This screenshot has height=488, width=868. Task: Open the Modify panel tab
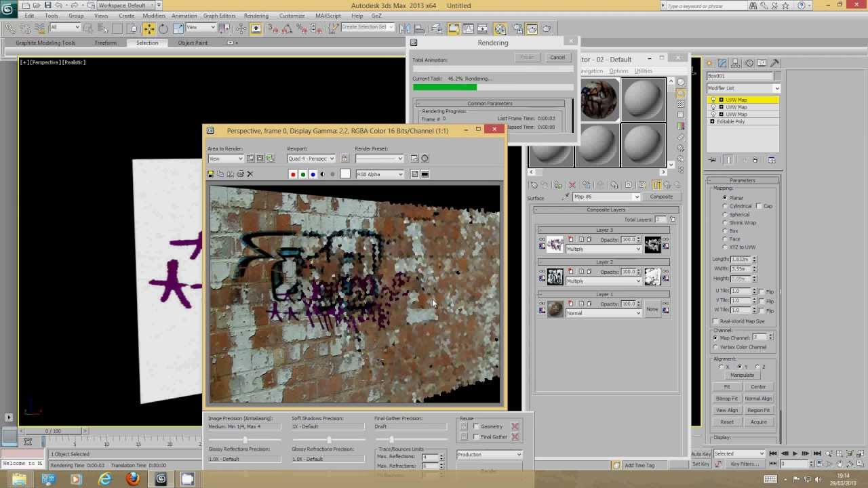[723, 63]
